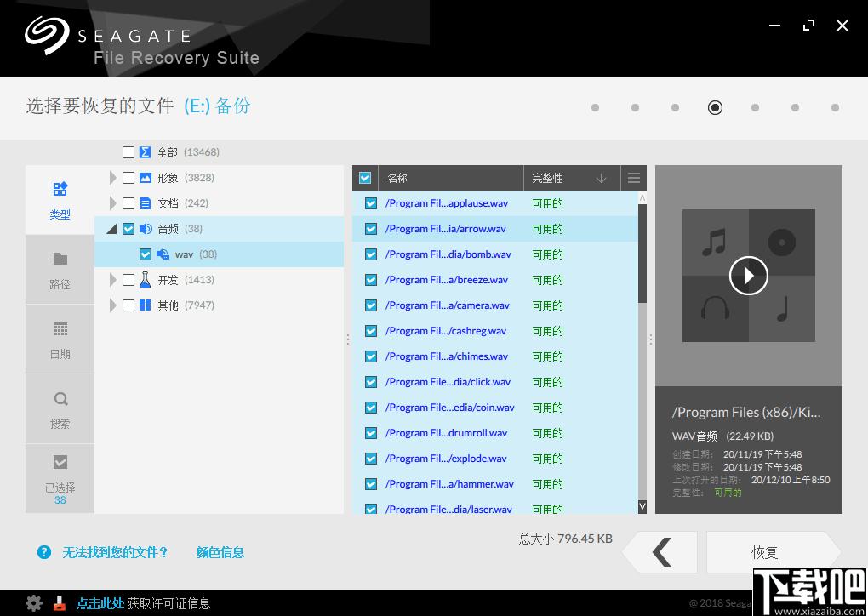
Task: Click the license stamp icon in the status bar
Action: pos(60,603)
